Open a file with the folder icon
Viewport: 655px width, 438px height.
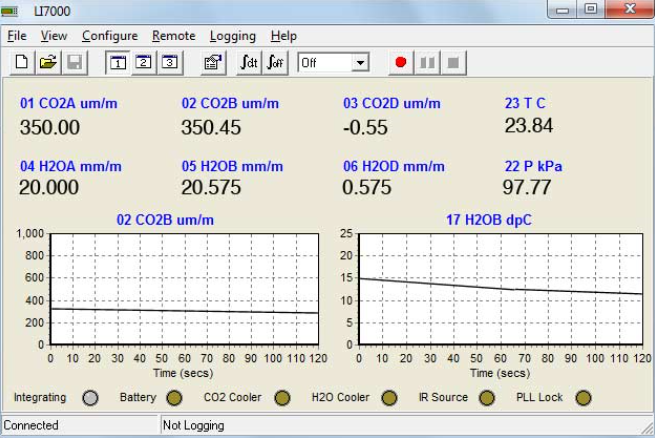tap(48, 63)
